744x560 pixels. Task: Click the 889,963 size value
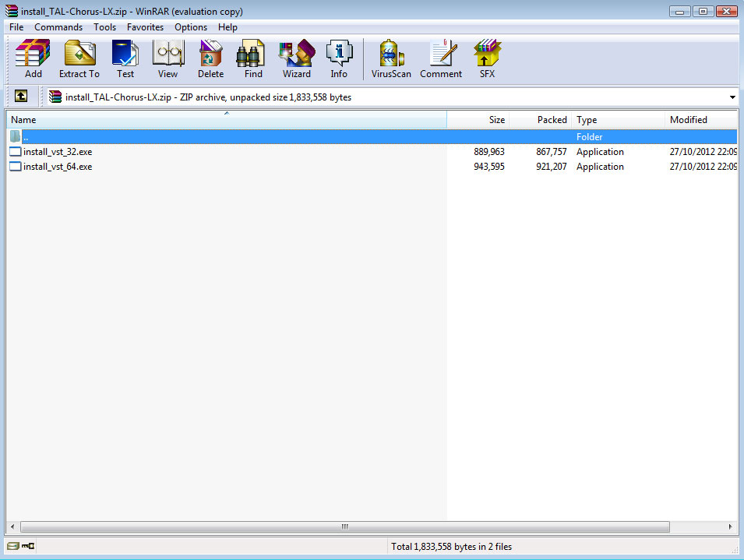(488, 152)
